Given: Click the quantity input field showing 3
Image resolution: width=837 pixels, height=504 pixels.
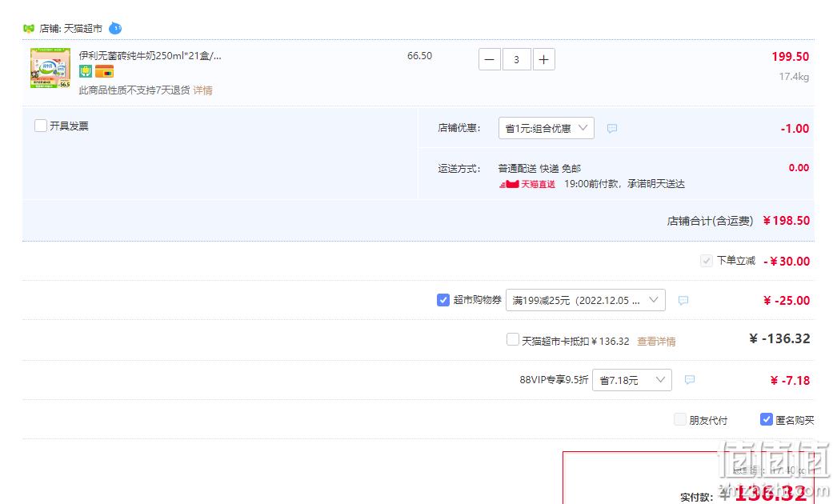Looking at the screenshot, I should tap(516, 59).
